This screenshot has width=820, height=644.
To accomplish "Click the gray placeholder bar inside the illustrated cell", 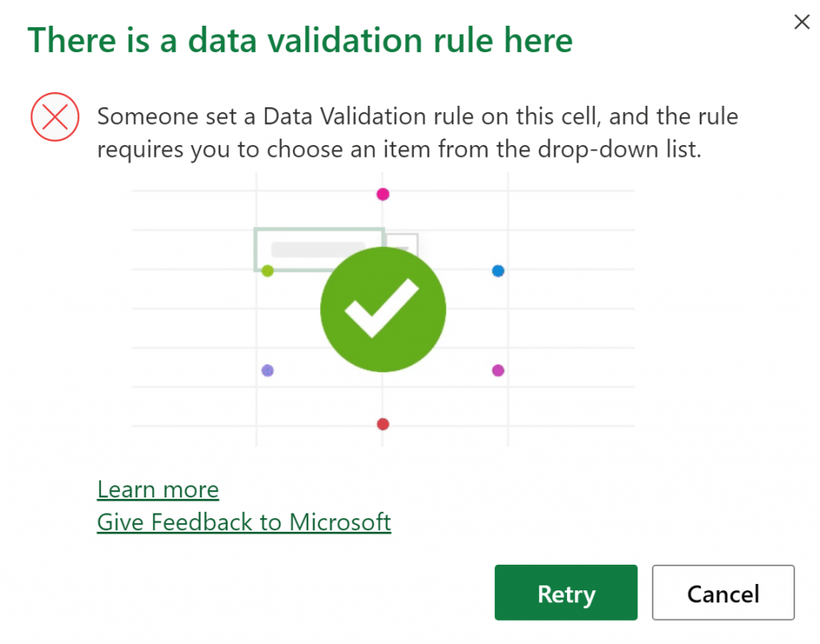I will (318, 249).
